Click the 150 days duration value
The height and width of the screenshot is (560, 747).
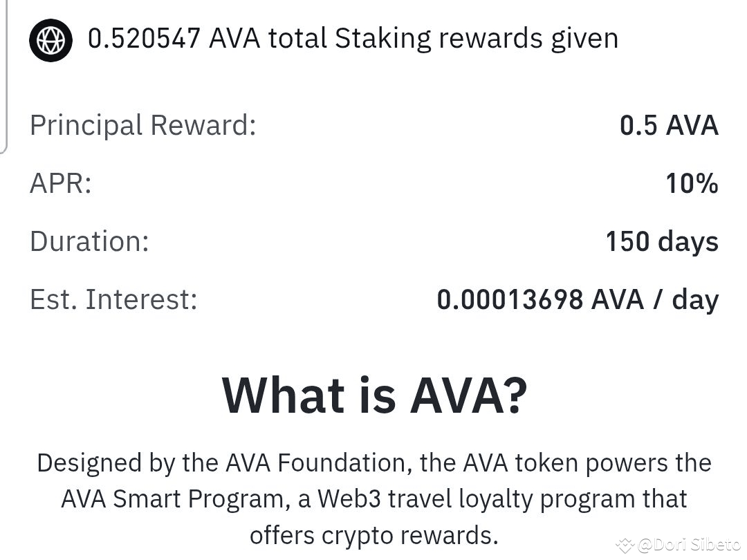661,241
